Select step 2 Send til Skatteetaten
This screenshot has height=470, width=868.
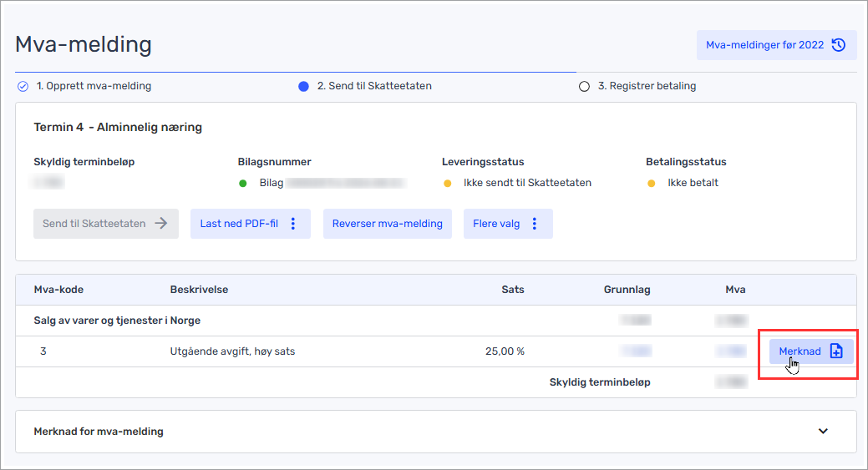[x=374, y=86]
